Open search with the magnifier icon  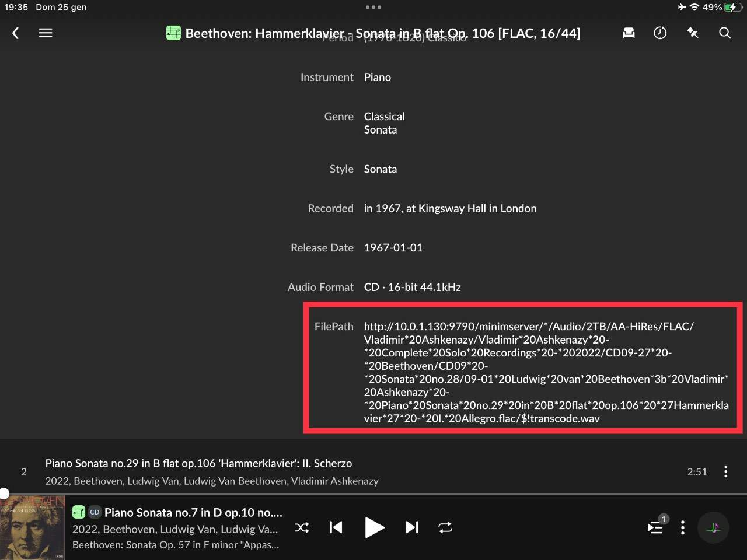coord(725,33)
